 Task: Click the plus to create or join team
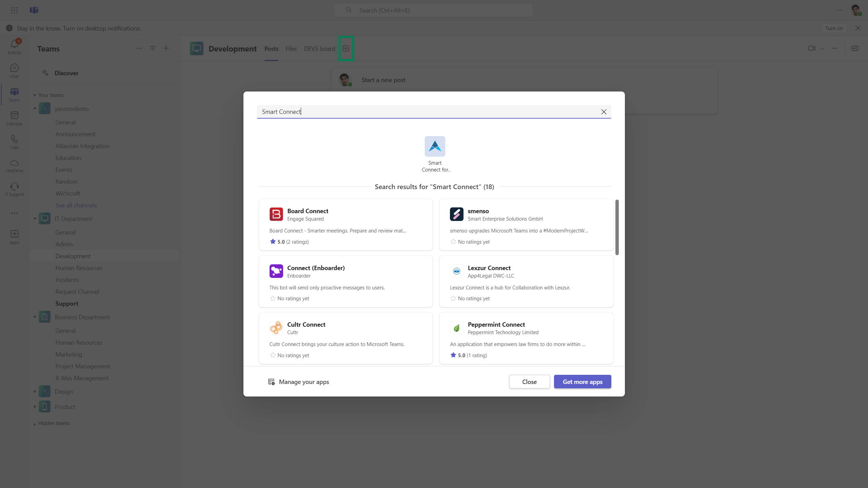(x=166, y=48)
